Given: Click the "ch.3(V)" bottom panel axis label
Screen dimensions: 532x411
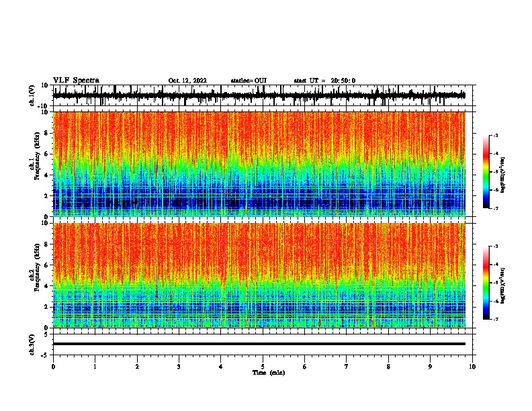Looking at the screenshot, I should click(32, 345).
